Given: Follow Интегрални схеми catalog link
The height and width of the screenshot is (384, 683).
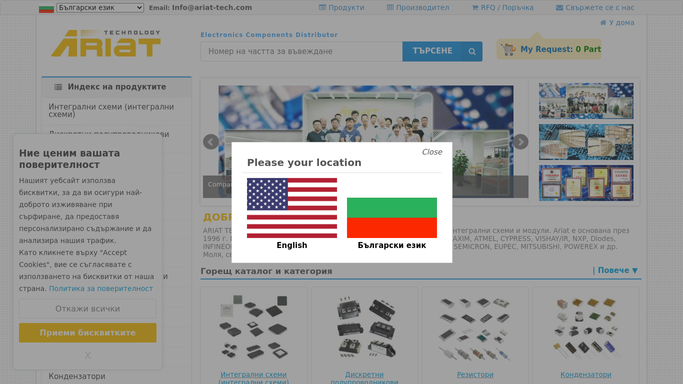Looking at the screenshot, I should 254,377.
